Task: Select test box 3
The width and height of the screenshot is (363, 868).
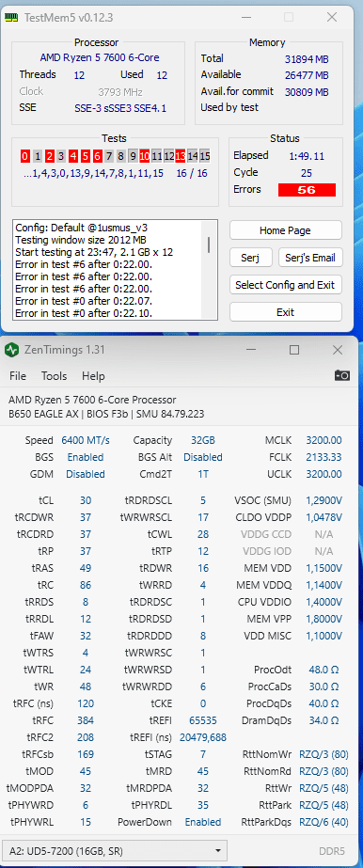Action: pos(61,156)
